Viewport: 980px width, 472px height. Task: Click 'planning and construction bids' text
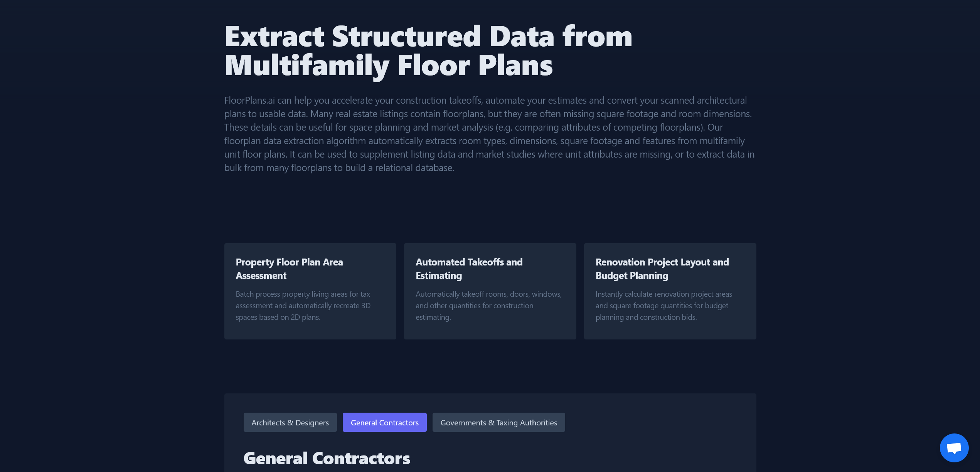pos(646,317)
